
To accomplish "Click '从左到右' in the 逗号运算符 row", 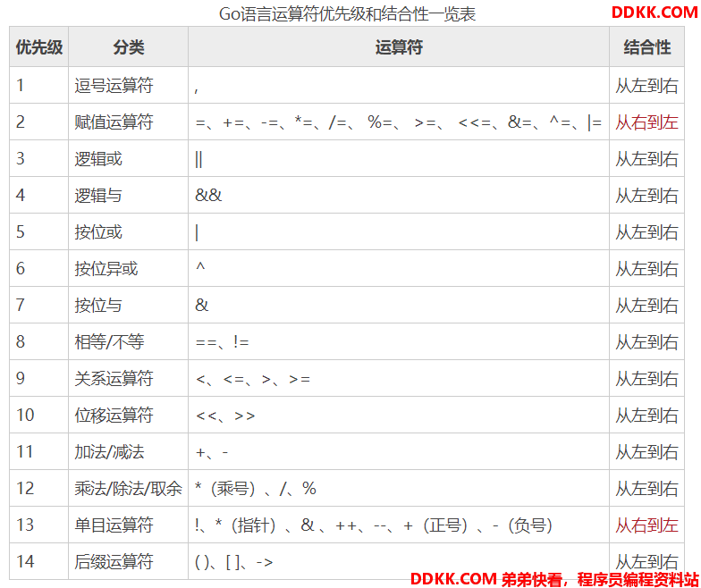I will (x=646, y=86).
